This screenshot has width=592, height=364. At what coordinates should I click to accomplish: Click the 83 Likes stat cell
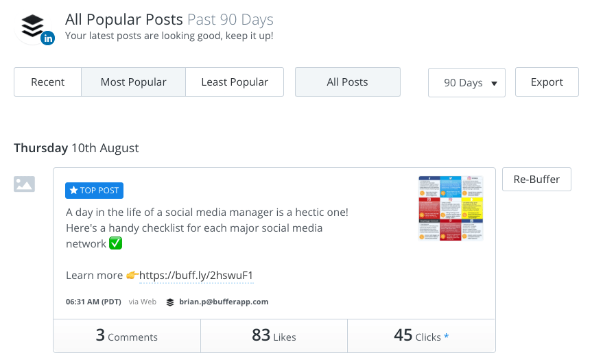(274, 336)
